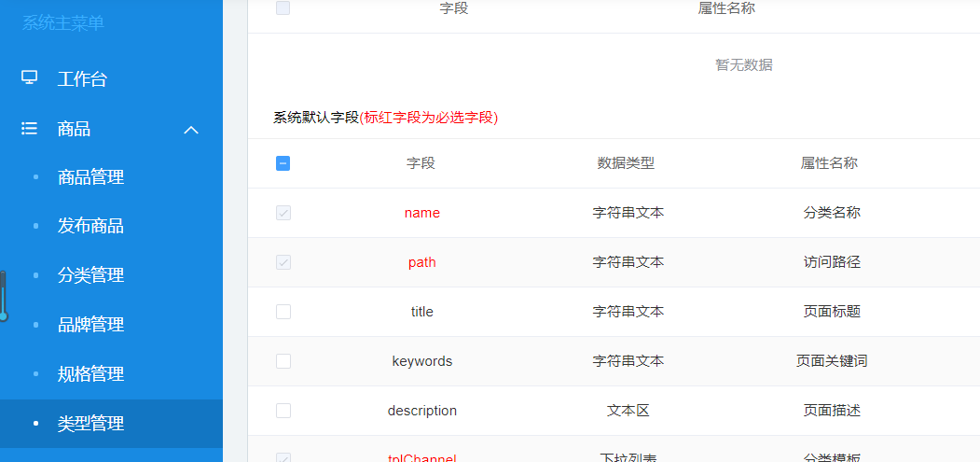This screenshot has height=462, width=980.
Task: Click the 商品 list icon in sidebar
Action: [30, 129]
